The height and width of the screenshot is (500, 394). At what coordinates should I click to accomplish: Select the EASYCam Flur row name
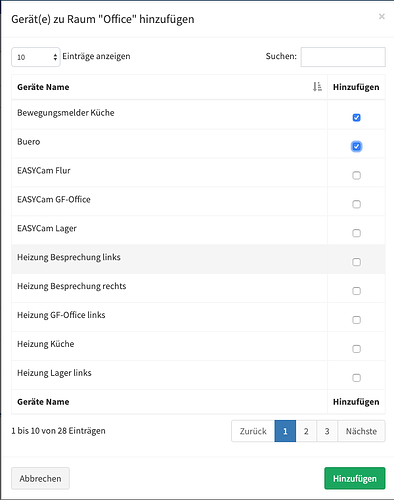pos(44,171)
